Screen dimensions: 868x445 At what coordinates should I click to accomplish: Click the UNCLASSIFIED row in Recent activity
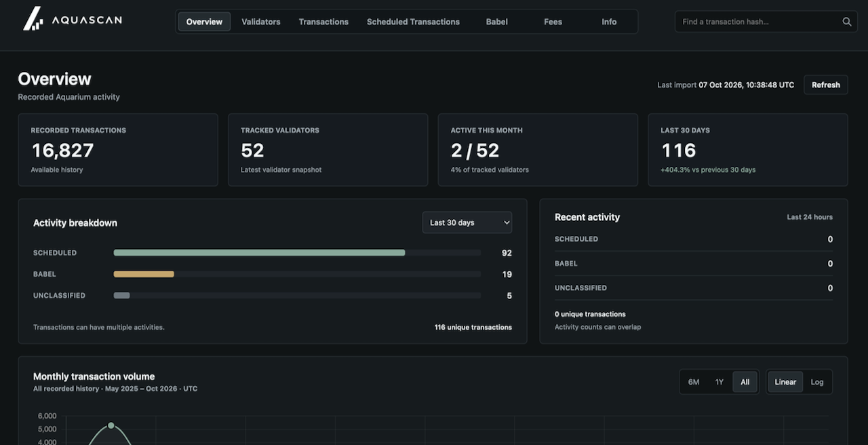point(694,288)
